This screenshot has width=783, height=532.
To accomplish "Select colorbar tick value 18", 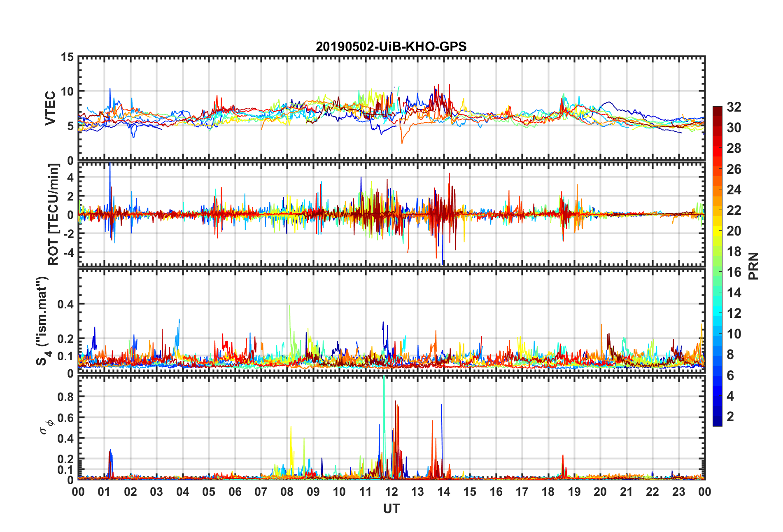I will [x=734, y=251].
